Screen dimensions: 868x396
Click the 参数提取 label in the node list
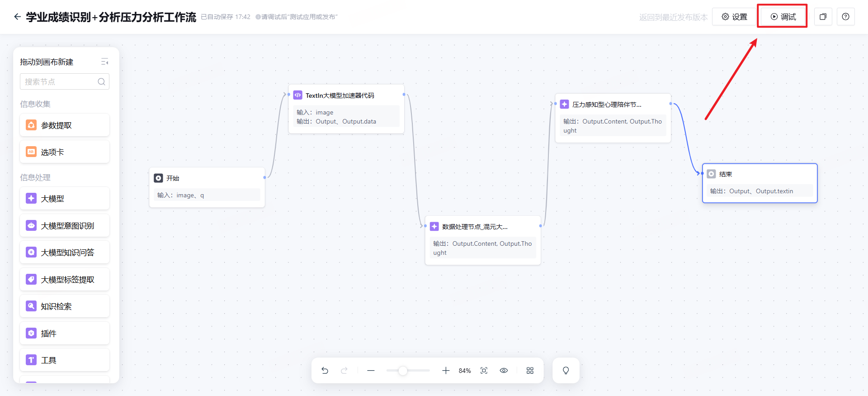pyautogui.click(x=56, y=125)
